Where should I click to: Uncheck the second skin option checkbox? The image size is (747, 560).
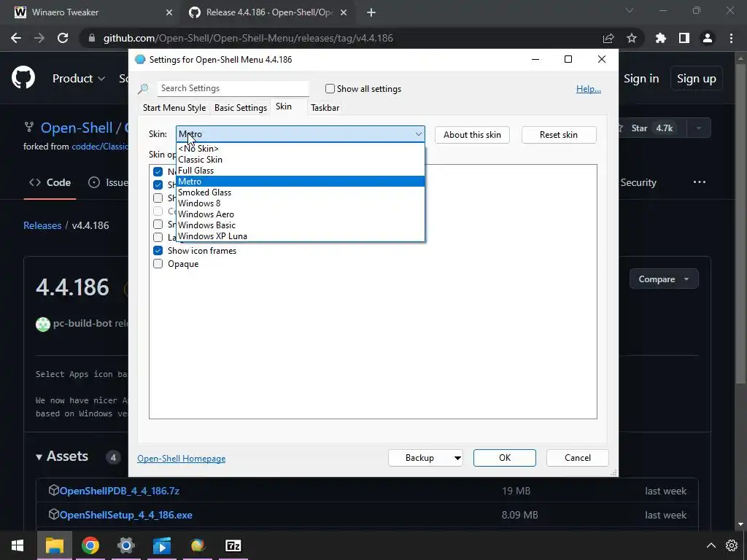tap(158, 184)
